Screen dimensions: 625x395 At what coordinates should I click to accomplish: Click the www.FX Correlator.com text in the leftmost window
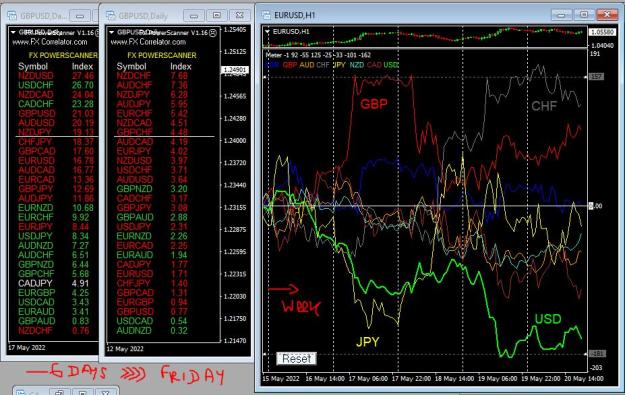[50, 42]
